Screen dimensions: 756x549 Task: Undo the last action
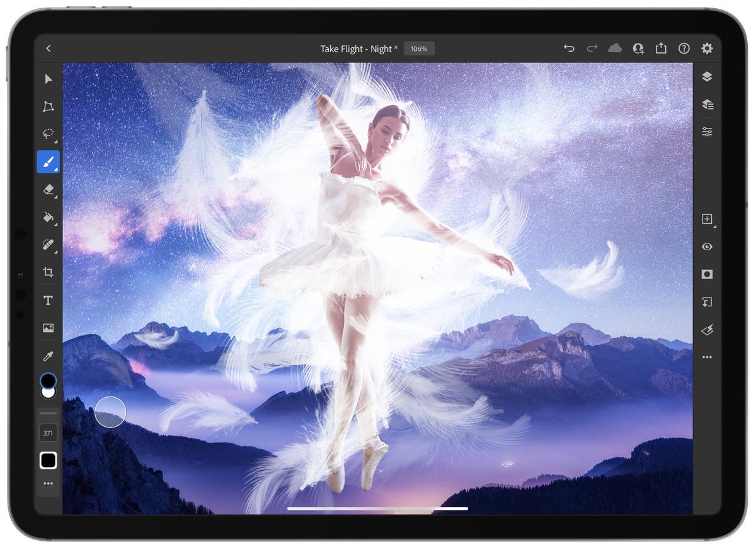coord(569,49)
